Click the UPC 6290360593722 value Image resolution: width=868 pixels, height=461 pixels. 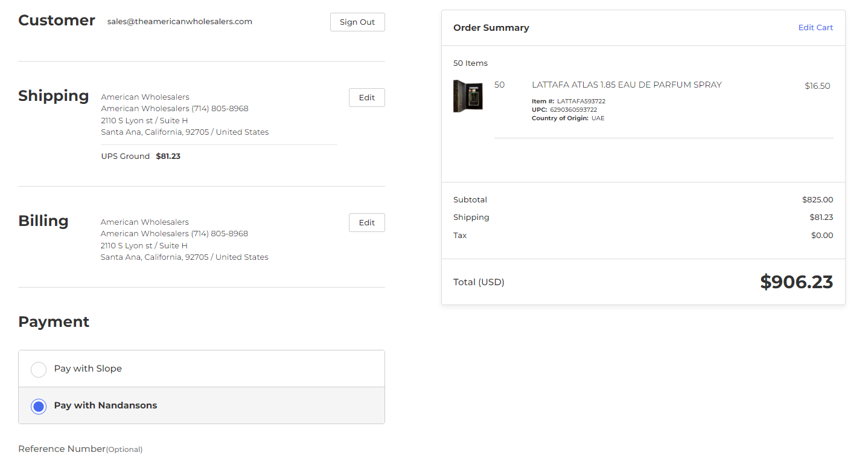(573, 110)
